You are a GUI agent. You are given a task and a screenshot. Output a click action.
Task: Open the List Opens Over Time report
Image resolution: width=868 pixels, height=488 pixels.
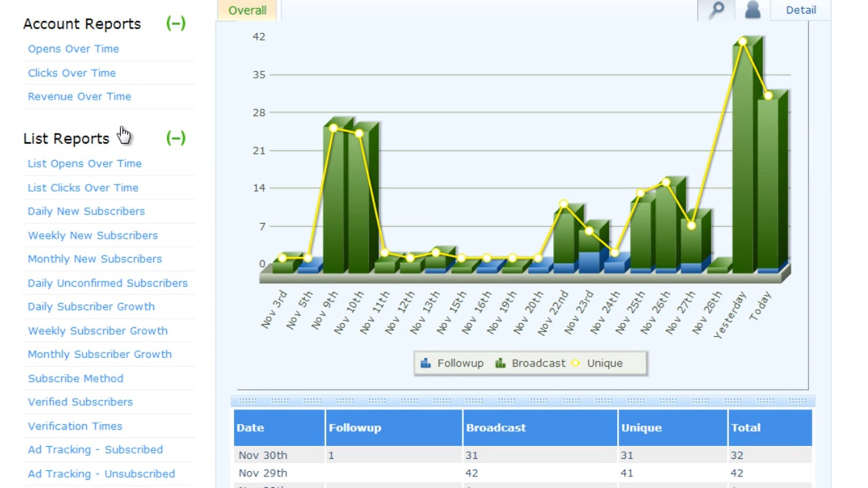click(84, 163)
